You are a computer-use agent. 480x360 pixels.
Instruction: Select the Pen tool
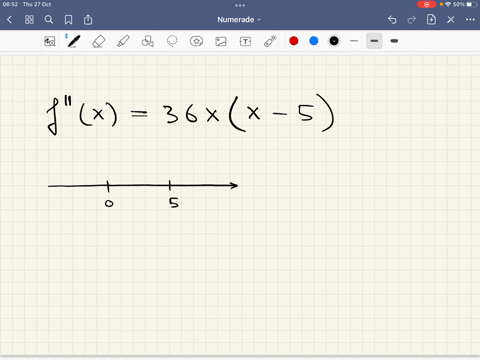coord(73,41)
